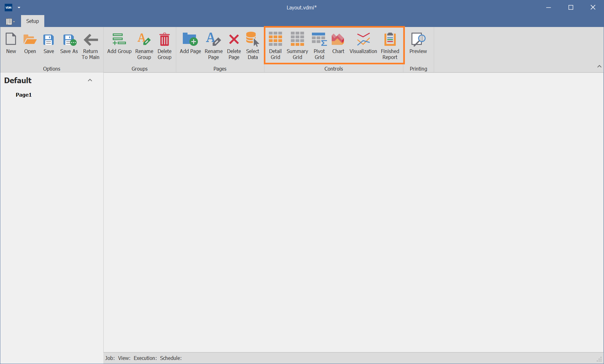The image size is (604, 364).
Task: Maximize the Layout.vdmi window
Action: tap(571, 7)
